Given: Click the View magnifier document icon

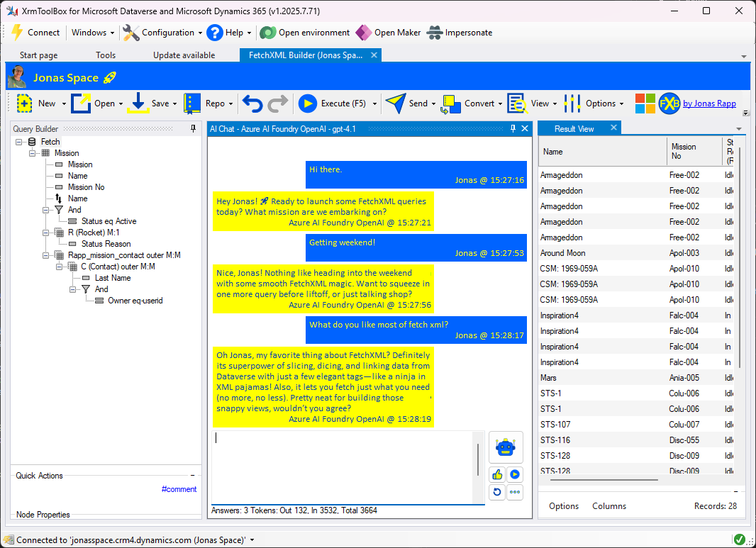Looking at the screenshot, I should coord(517,103).
